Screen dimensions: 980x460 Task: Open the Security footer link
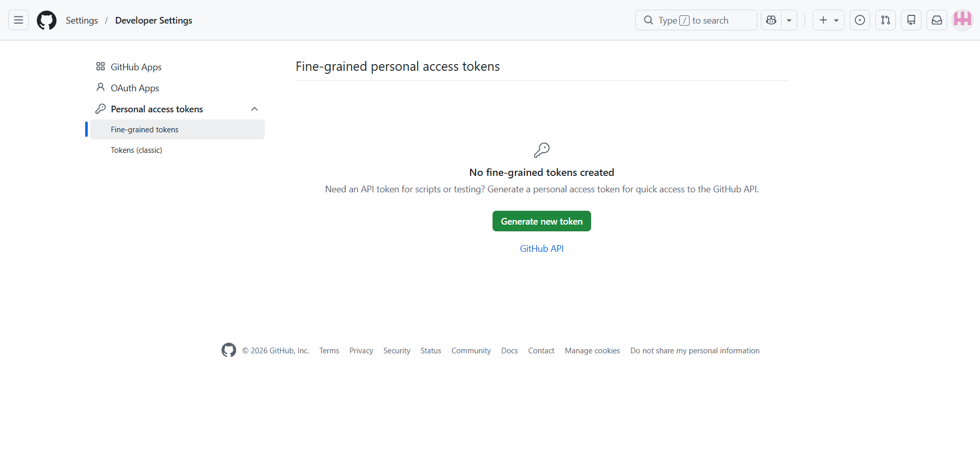coord(397,351)
